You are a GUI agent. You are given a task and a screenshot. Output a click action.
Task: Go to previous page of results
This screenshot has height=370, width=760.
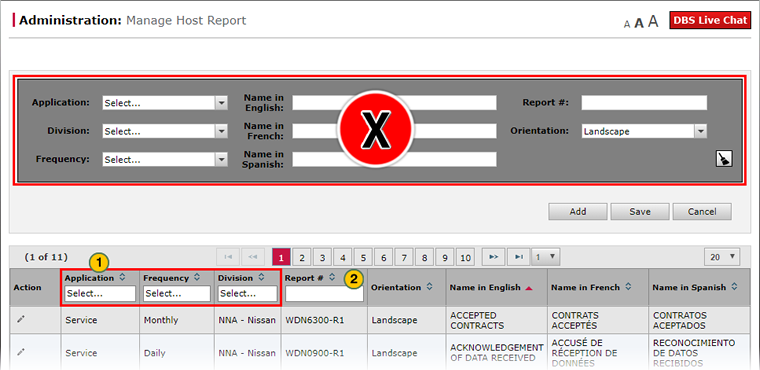click(x=253, y=257)
